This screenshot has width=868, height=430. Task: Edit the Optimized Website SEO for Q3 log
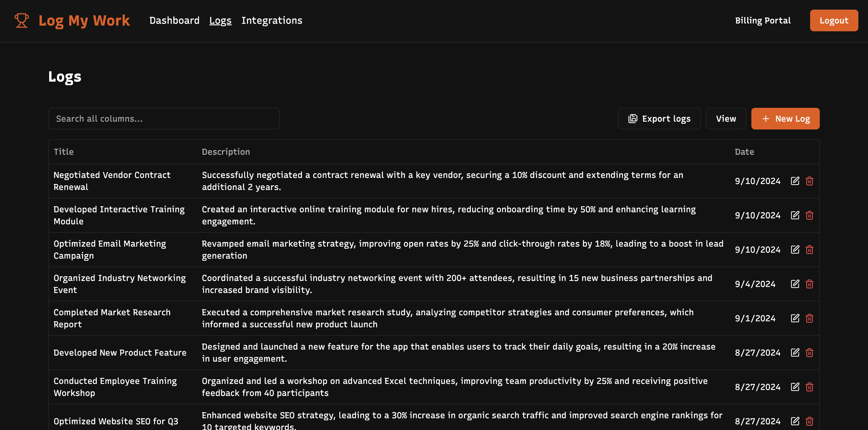pos(795,421)
